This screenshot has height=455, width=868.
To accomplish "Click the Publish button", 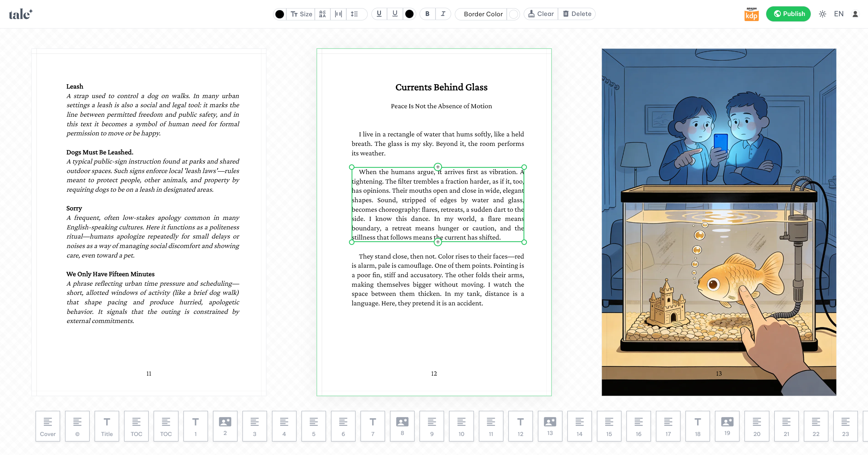I will point(788,14).
